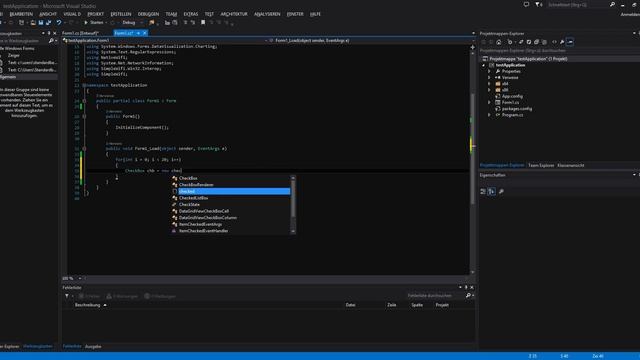The image size is (640, 360).
Task: Select Form1.cs in Solution Explorer
Action: pos(510,102)
